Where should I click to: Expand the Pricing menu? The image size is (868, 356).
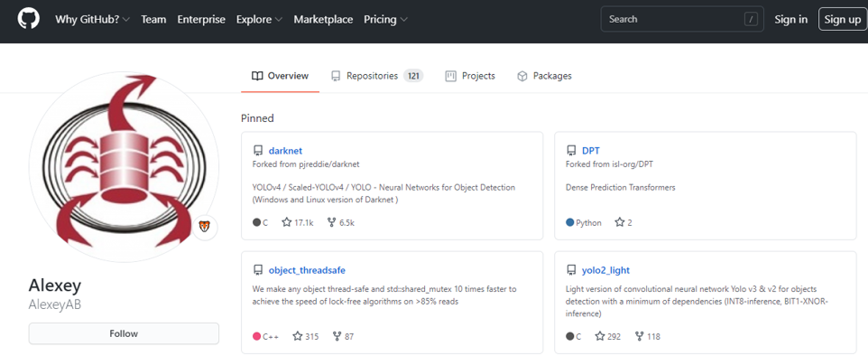point(386,19)
